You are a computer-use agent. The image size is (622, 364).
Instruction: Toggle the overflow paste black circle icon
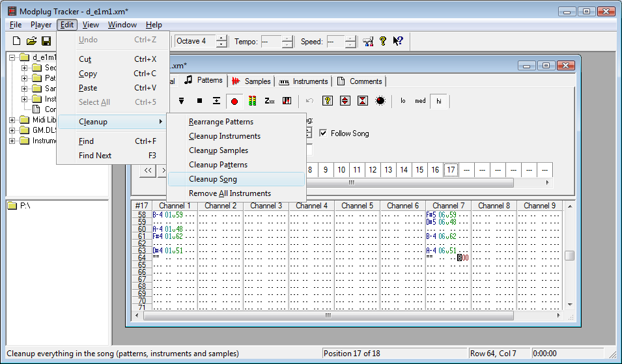click(380, 101)
